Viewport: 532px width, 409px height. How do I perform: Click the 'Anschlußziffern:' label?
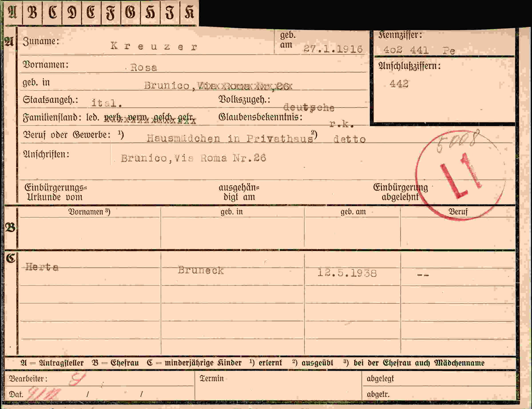tap(409, 66)
